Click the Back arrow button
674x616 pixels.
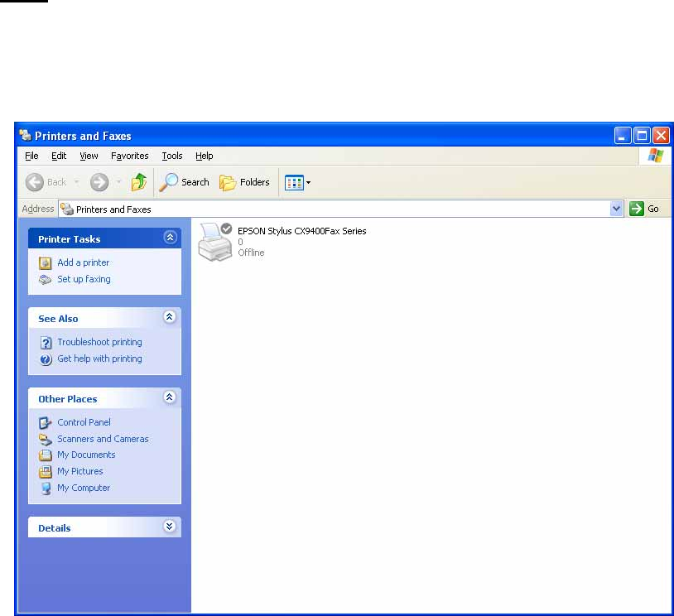pyautogui.click(x=35, y=182)
